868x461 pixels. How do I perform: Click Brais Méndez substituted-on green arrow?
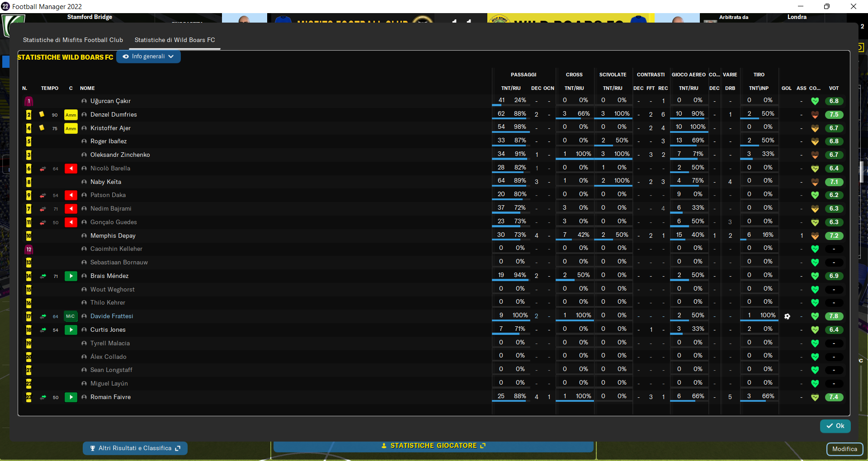pos(71,276)
